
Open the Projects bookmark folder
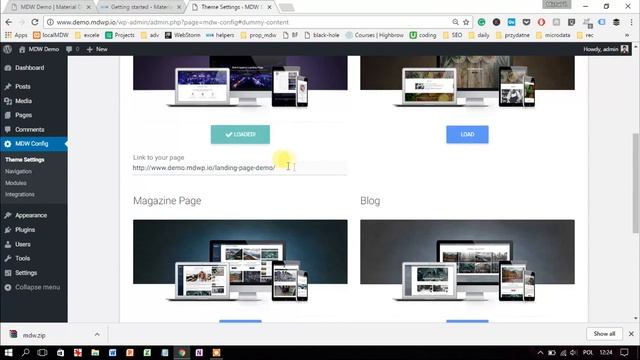120,35
